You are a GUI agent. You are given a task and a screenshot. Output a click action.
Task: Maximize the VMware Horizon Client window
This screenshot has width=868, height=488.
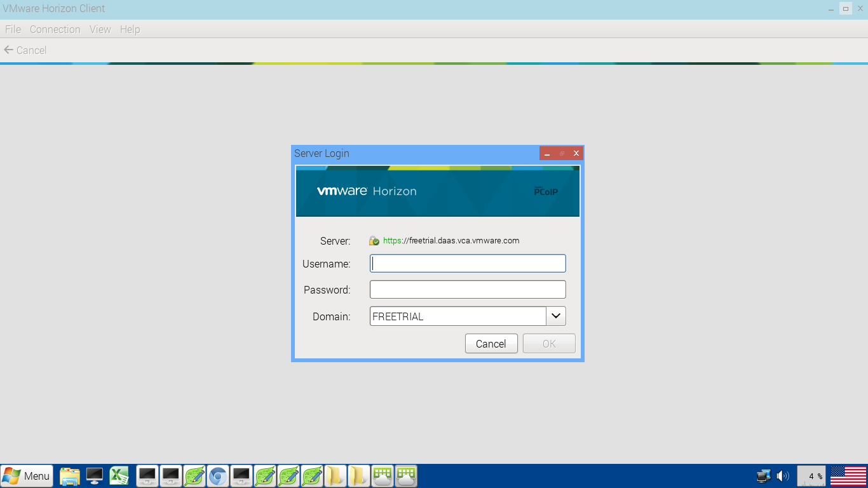(x=846, y=9)
